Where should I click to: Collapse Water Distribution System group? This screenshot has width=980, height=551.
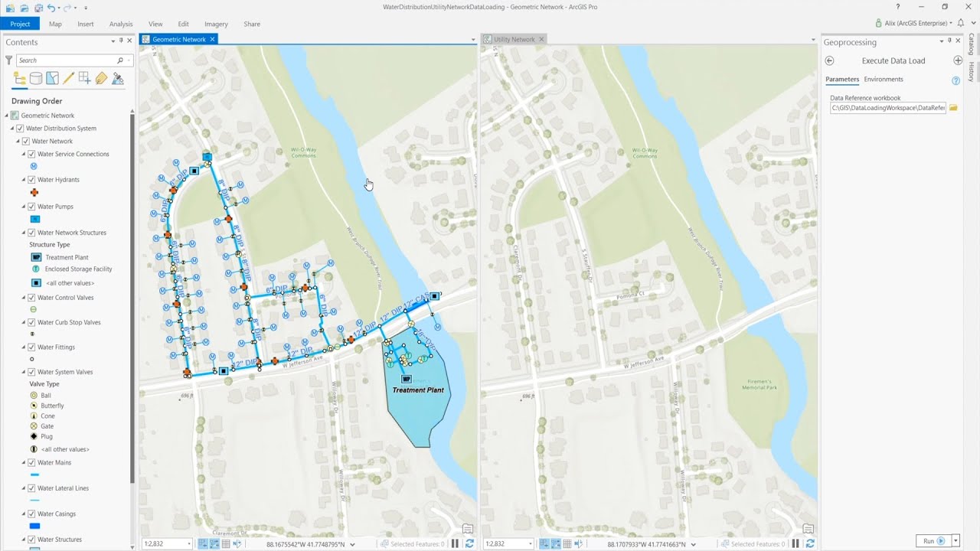coord(12,129)
